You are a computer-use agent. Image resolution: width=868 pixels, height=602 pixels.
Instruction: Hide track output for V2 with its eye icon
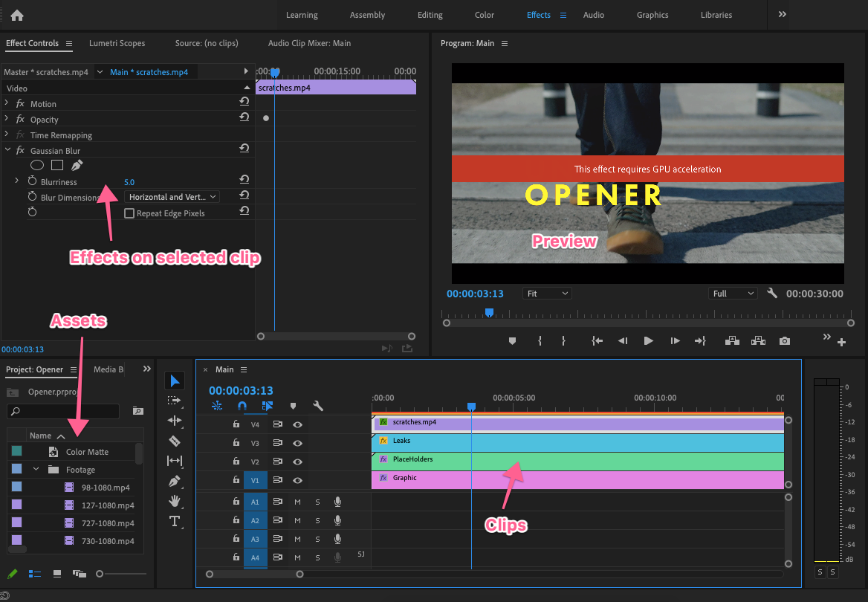tap(297, 462)
